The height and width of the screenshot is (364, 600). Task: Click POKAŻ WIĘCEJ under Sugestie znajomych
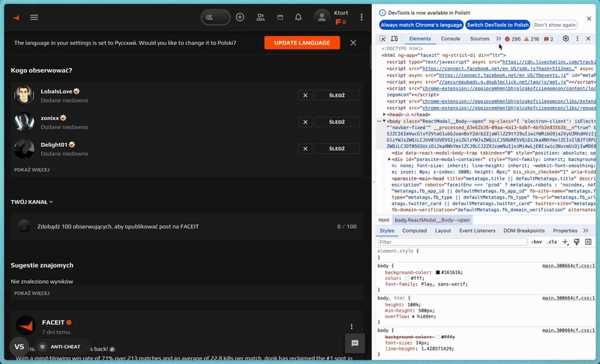[x=31, y=294]
